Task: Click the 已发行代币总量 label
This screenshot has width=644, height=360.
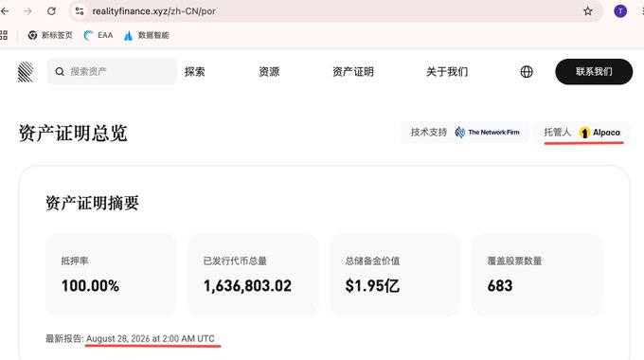Action: (235, 261)
